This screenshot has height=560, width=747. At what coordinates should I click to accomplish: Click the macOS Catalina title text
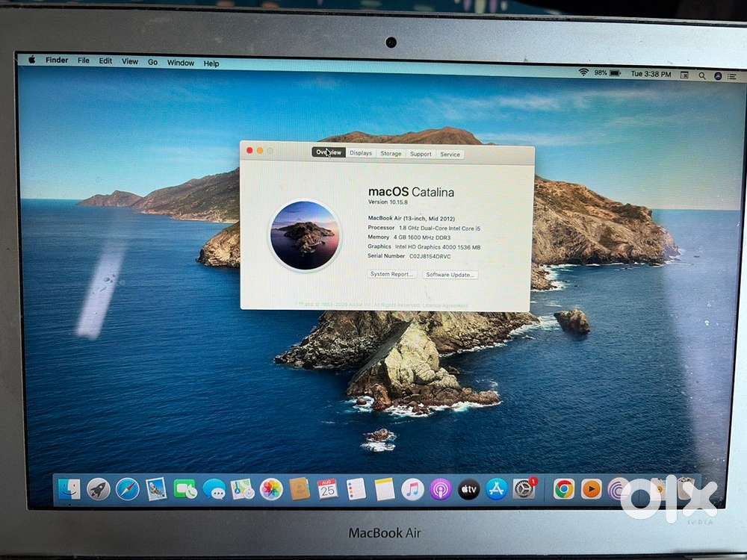pos(411,192)
